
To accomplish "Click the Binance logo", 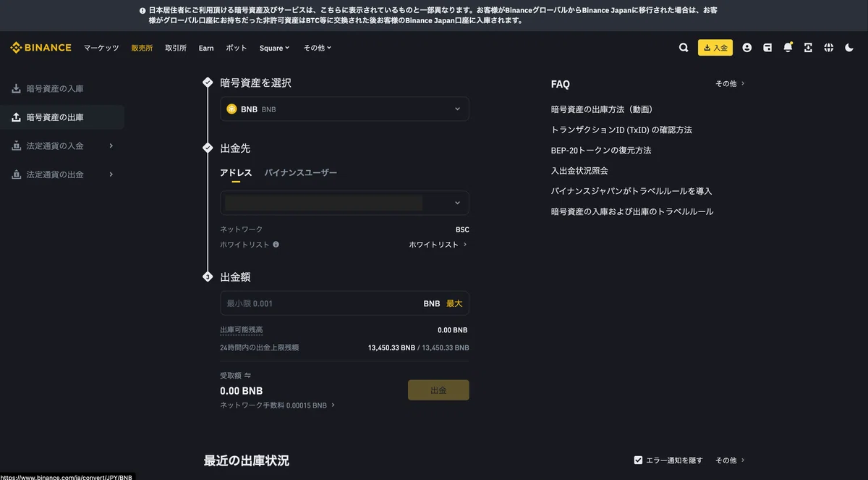I will [41, 48].
